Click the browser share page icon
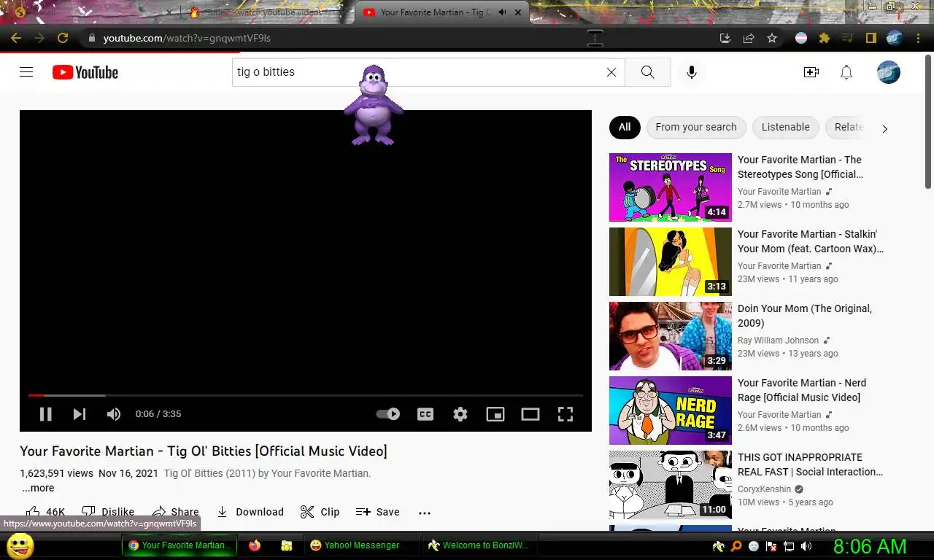This screenshot has height=560, width=934. click(749, 38)
